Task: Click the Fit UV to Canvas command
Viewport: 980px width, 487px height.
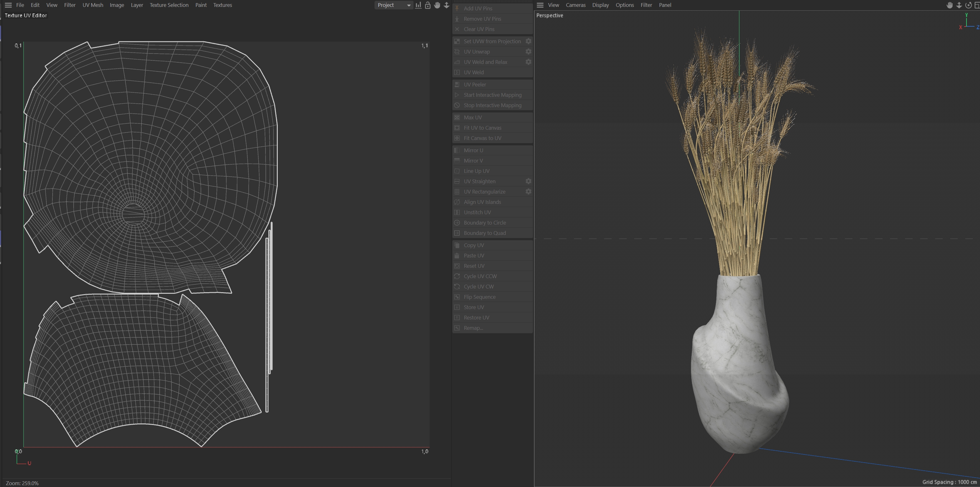Action: point(482,128)
